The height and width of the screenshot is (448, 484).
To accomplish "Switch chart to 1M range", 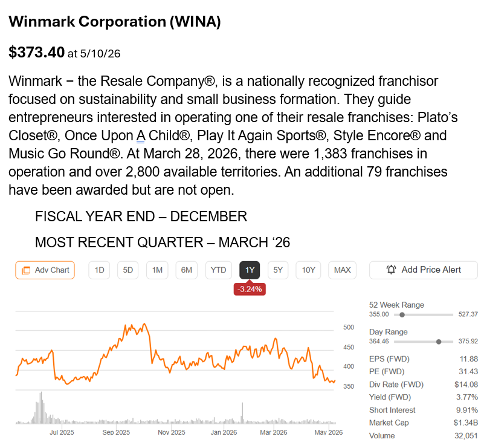I will [x=157, y=270].
